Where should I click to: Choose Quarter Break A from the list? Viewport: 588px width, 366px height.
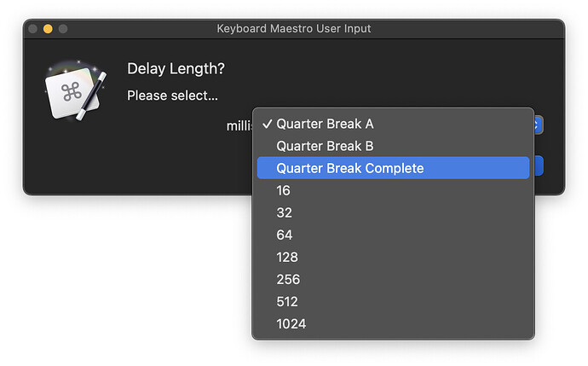pos(325,124)
